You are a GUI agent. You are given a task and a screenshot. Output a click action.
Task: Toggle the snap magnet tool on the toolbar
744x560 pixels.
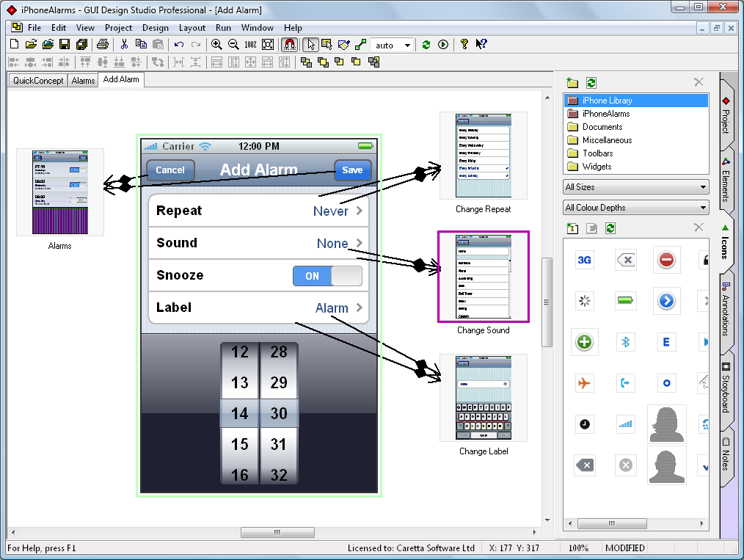coord(290,45)
